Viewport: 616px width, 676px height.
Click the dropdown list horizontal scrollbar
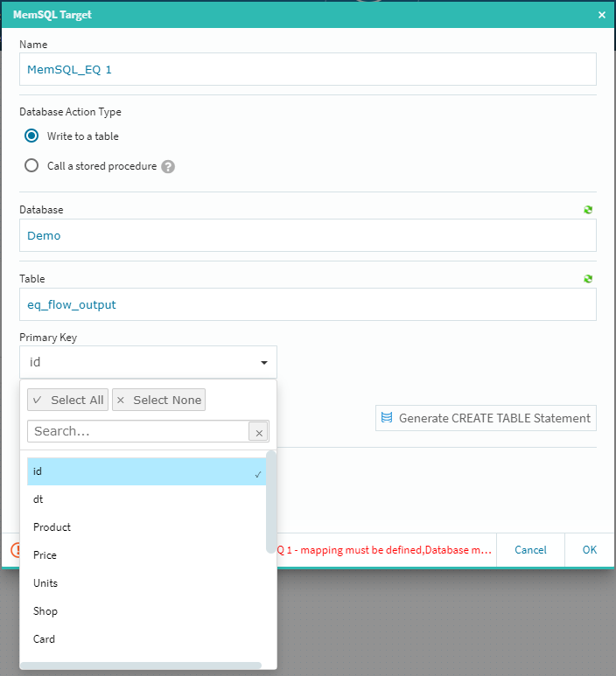[x=141, y=666]
